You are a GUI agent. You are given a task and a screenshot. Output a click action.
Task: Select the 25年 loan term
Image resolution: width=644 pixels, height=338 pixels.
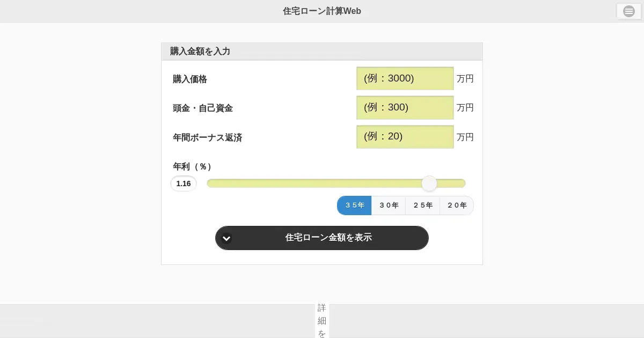click(x=423, y=205)
